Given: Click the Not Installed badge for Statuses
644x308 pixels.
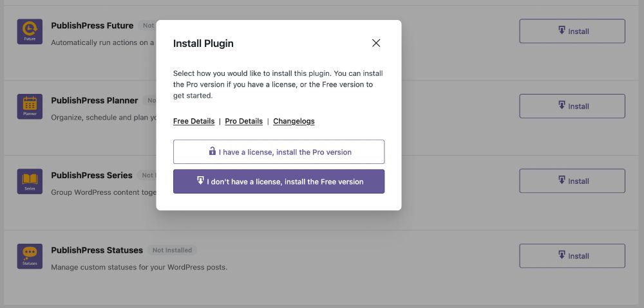Looking at the screenshot, I should pos(172,249).
